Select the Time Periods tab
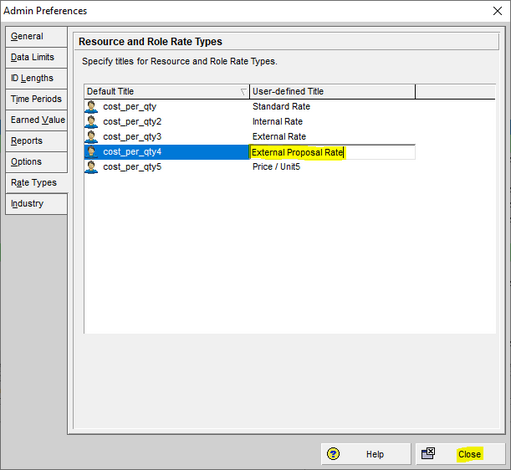The height and width of the screenshot is (470, 511). (x=36, y=99)
